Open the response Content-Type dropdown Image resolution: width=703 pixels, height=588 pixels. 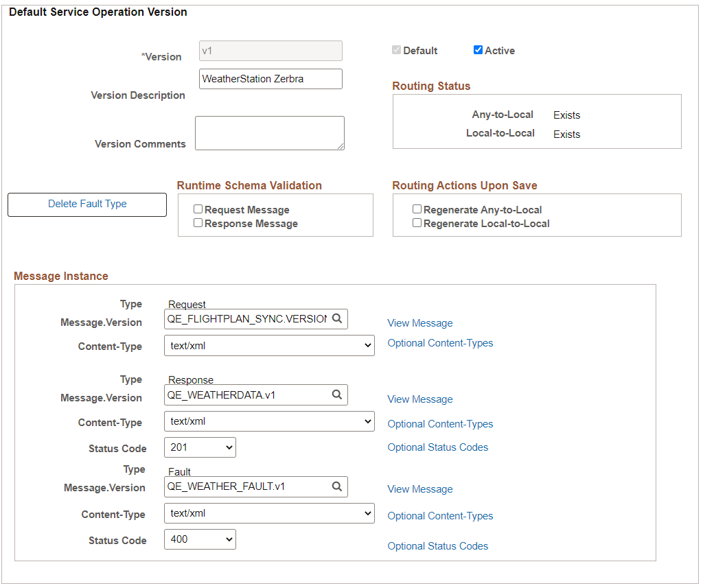pyautogui.click(x=269, y=421)
